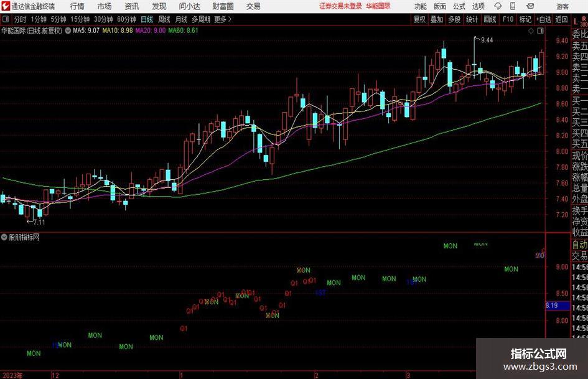Click the 标记 mark button

[x=525, y=19]
